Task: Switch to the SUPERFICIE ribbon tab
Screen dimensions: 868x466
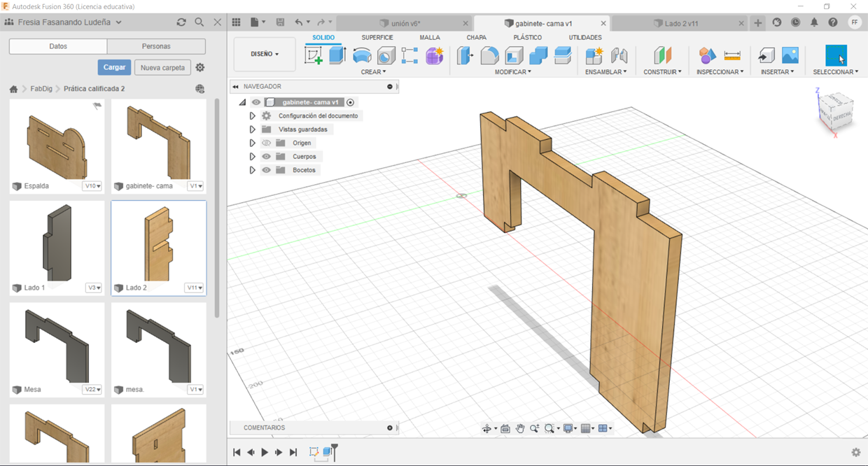Action: pyautogui.click(x=377, y=37)
